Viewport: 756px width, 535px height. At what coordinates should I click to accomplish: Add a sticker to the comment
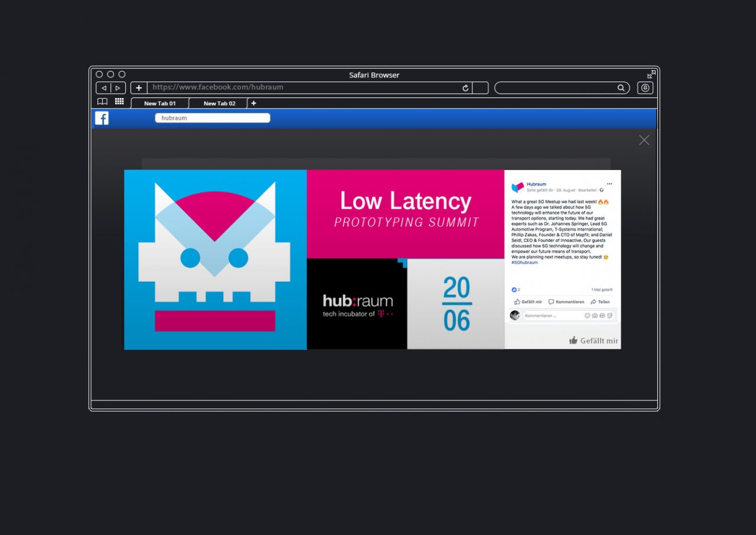click(x=610, y=316)
